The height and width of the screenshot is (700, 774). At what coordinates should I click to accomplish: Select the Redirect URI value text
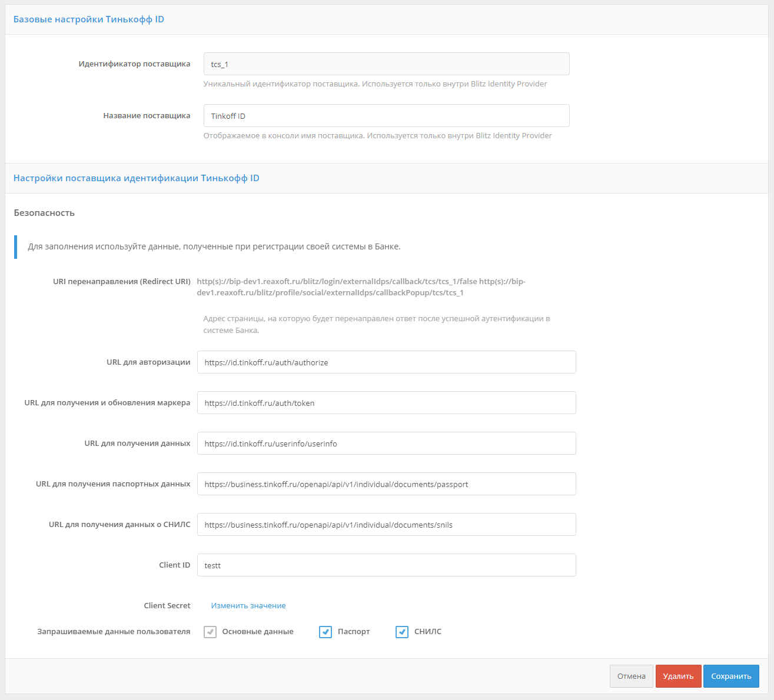[x=361, y=287]
